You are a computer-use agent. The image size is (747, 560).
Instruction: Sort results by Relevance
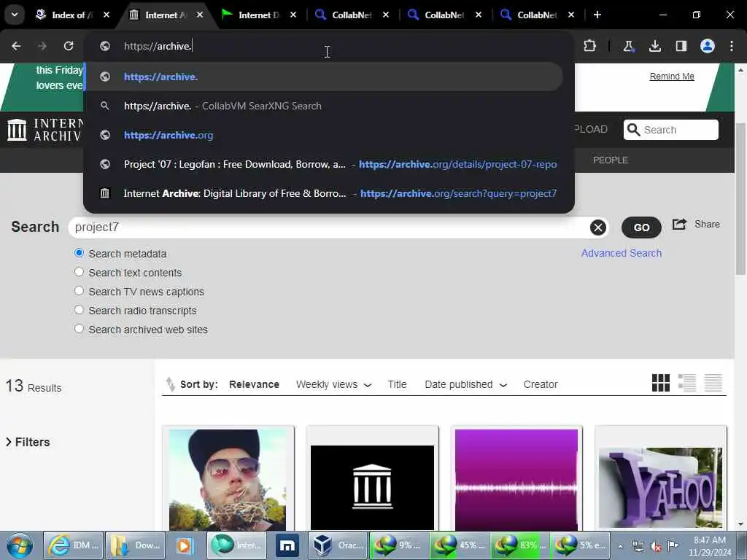[x=254, y=384]
